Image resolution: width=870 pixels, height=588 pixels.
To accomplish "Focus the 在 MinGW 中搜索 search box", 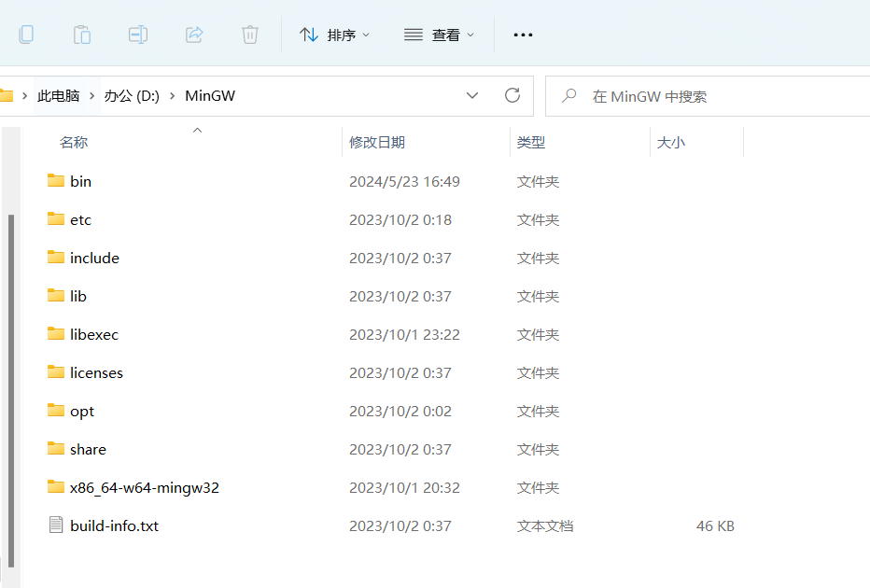I will tap(708, 96).
